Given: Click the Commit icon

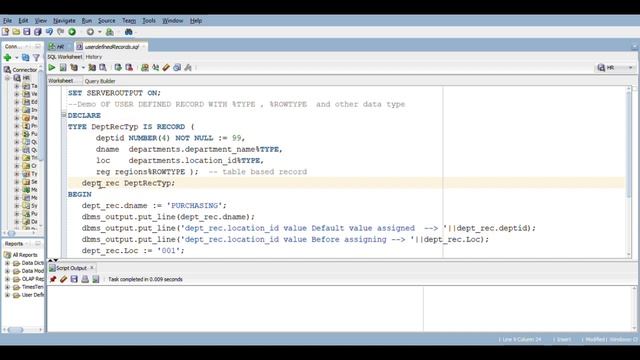Looking at the screenshot, I should (x=118, y=67).
